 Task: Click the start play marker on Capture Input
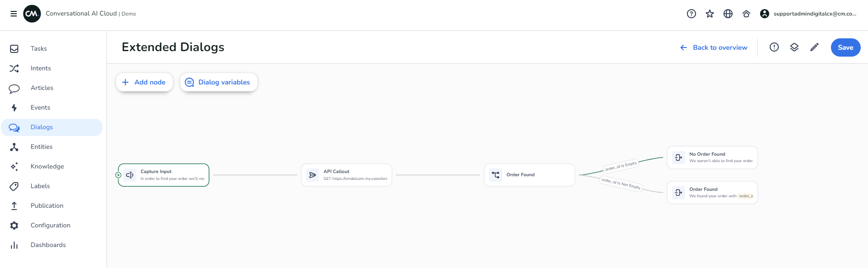118,175
